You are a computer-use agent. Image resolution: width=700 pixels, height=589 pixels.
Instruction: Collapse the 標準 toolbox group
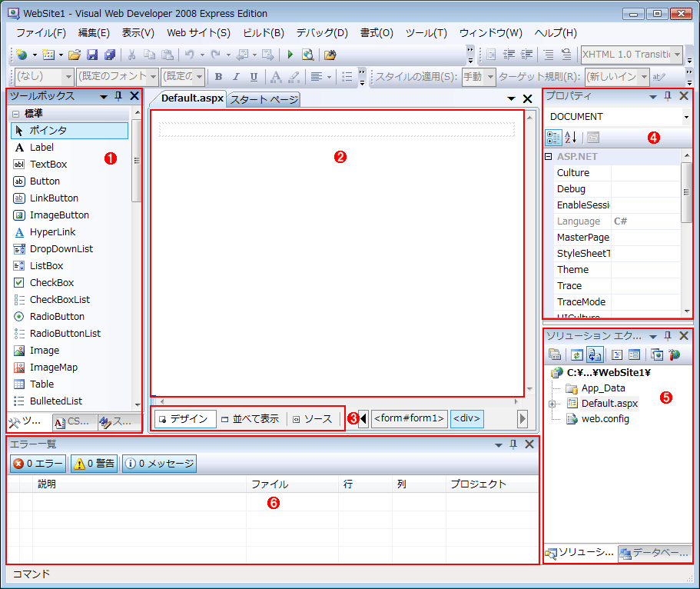point(15,114)
